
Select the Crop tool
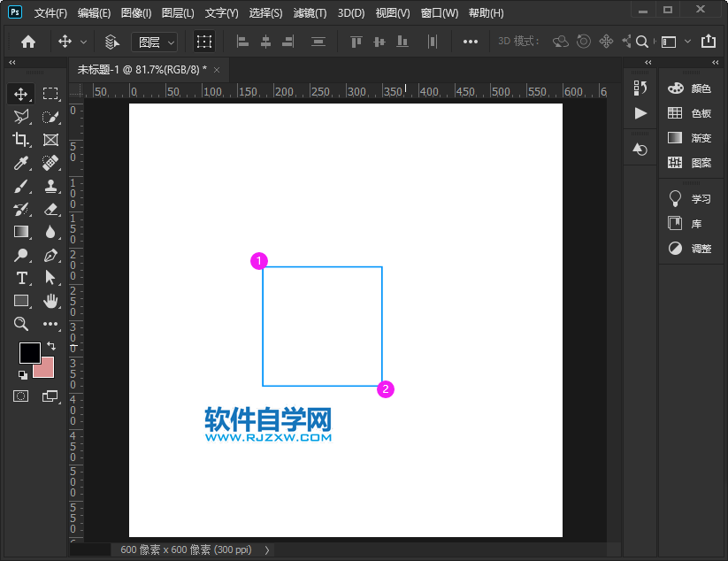coord(21,140)
